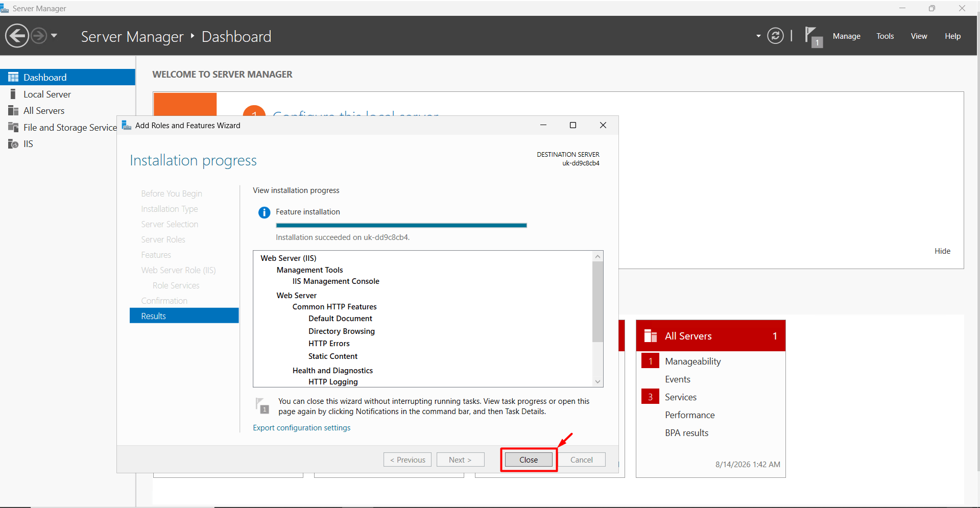Select 'Directory Browsing' in results list

pyautogui.click(x=342, y=331)
